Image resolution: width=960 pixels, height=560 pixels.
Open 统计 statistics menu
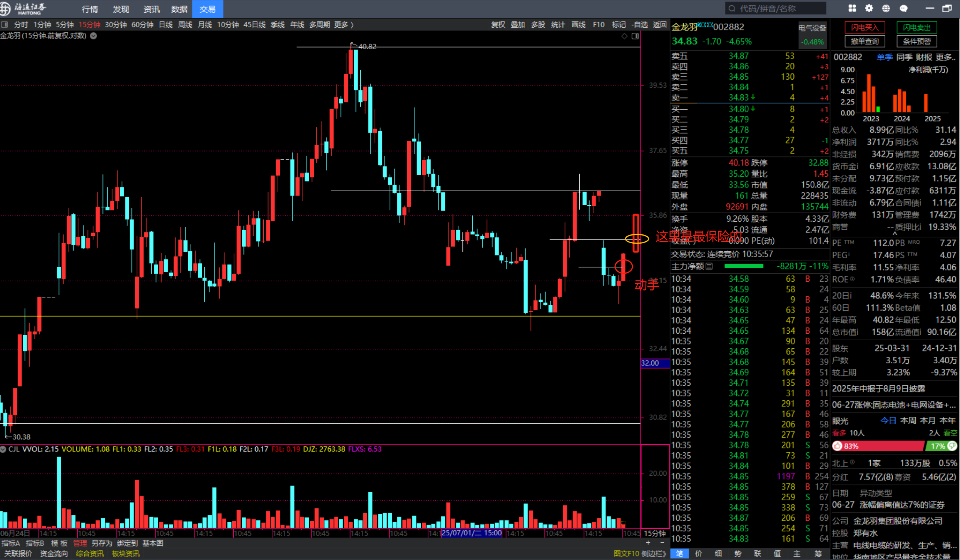click(x=558, y=25)
